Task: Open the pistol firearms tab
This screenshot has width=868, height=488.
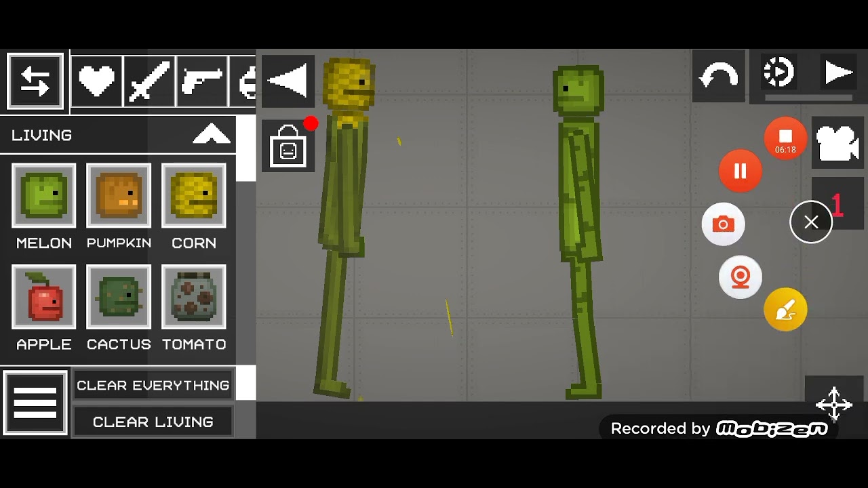Action: click(203, 81)
